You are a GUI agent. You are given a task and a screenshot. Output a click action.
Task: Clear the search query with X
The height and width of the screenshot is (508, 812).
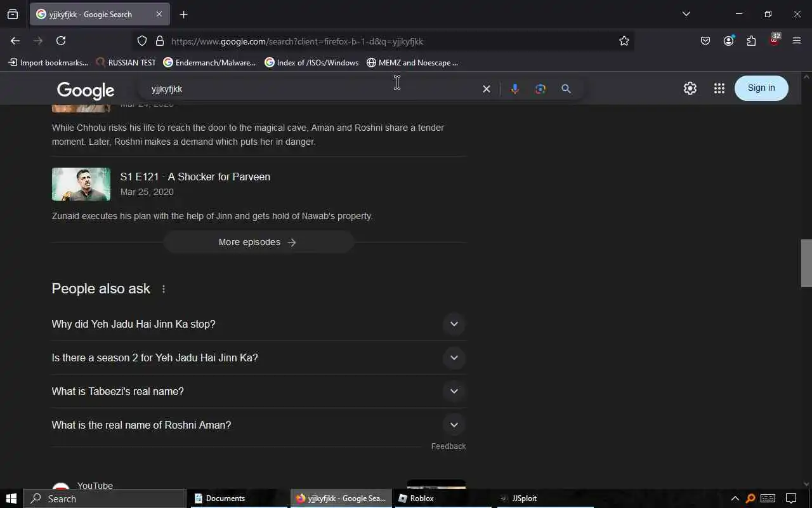click(487, 89)
